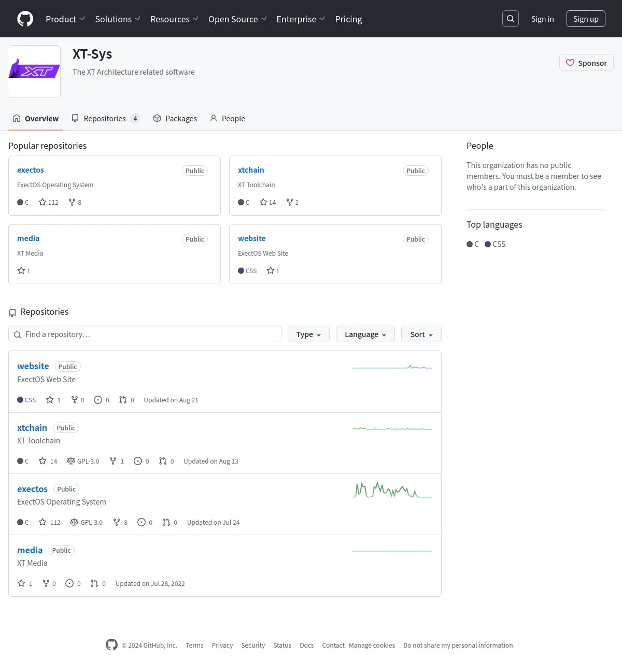Click the issues icon in exectos list row
622x672 pixels.
[142, 522]
